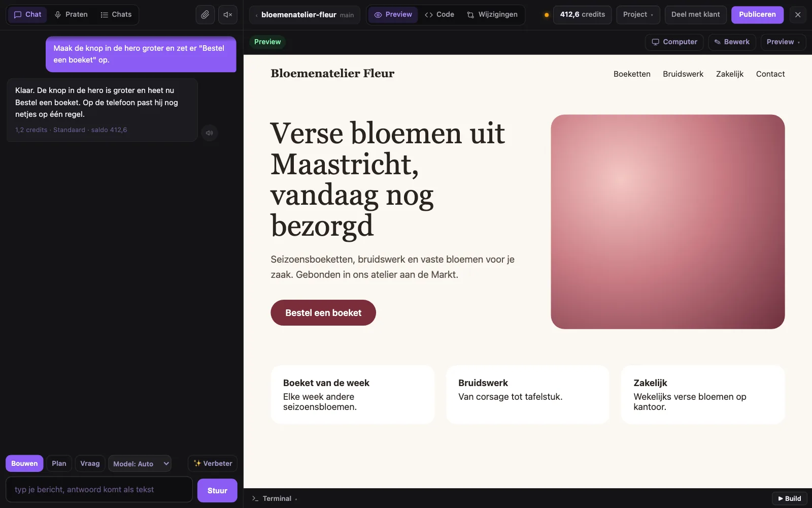The height and width of the screenshot is (508, 812).
Task: Click the Bewerk edit button
Action: [x=732, y=42]
